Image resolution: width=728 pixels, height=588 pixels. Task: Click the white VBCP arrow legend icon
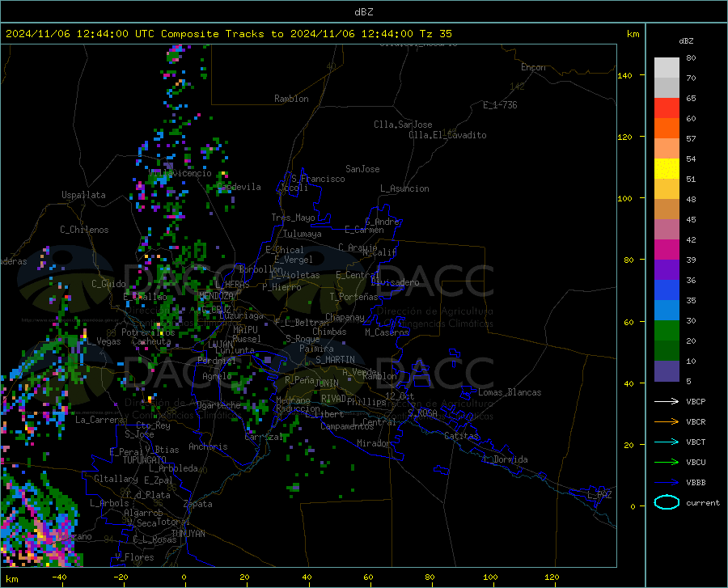(667, 401)
